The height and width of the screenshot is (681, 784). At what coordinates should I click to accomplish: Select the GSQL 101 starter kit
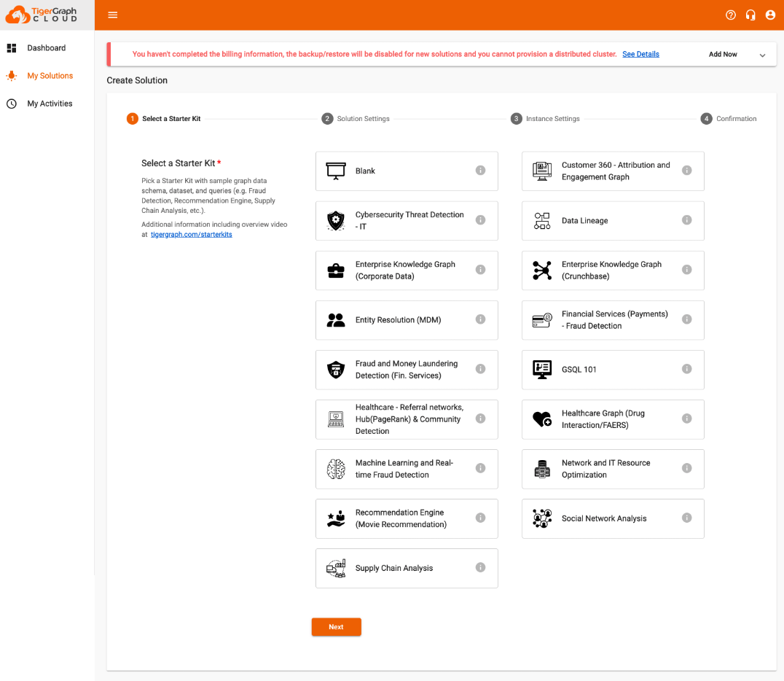613,369
